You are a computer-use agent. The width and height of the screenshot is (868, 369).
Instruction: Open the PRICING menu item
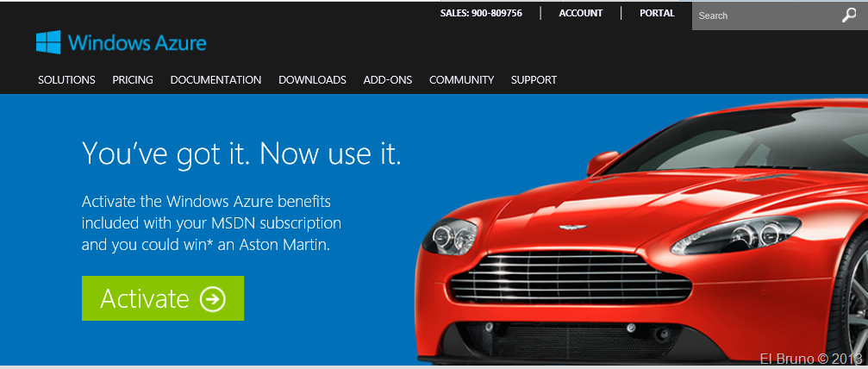[133, 80]
